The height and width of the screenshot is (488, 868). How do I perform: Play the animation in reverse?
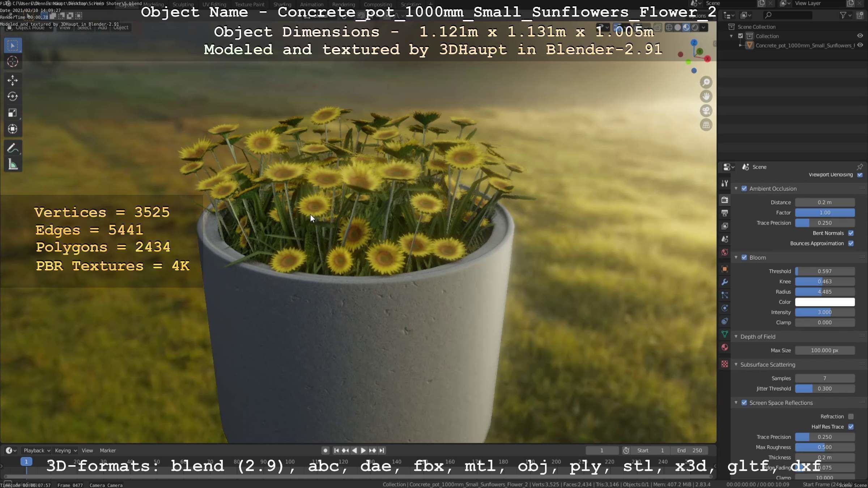(x=354, y=450)
